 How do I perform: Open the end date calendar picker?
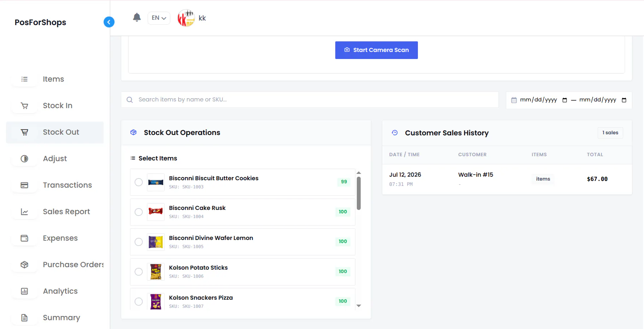pyautogui.click(x=624, y=100)
